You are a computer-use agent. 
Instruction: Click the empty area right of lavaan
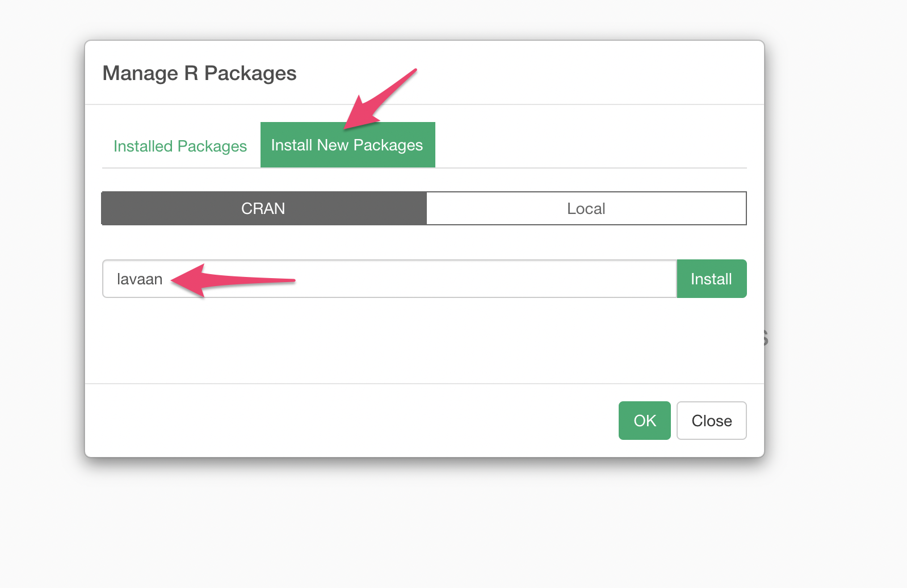[x=482, y=279]
